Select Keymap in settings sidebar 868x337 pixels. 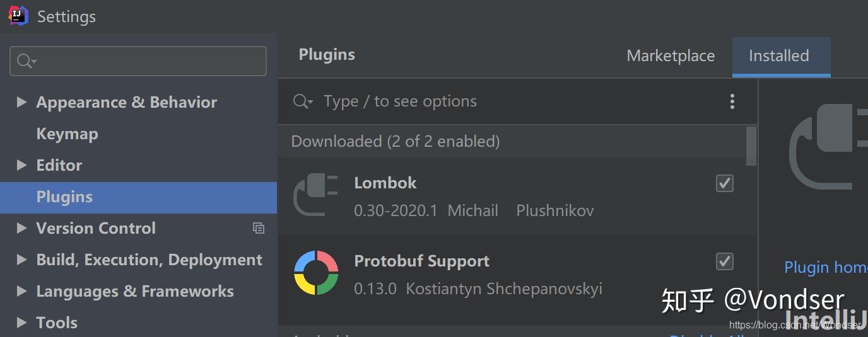coord(67,134)
